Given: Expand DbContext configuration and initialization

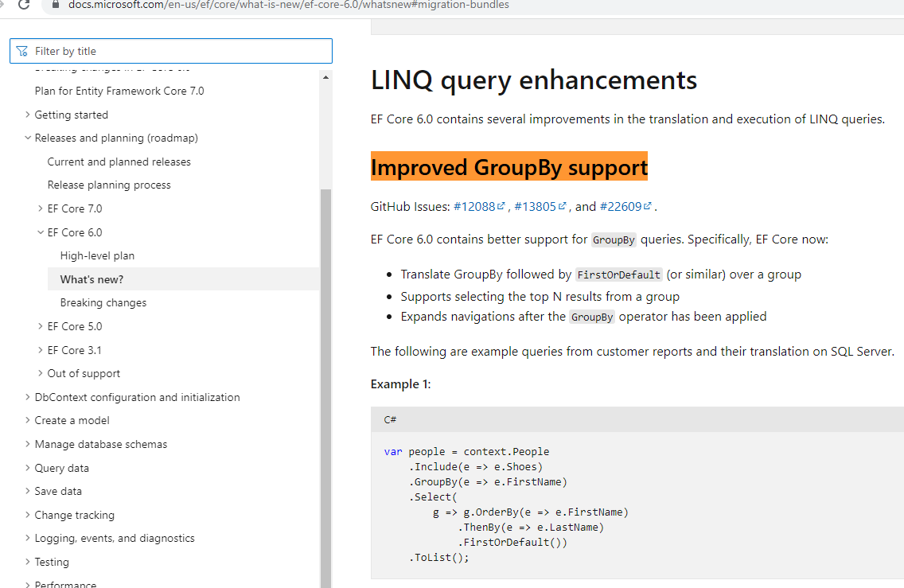Looking at the screenshot, I should click(28, 397).
